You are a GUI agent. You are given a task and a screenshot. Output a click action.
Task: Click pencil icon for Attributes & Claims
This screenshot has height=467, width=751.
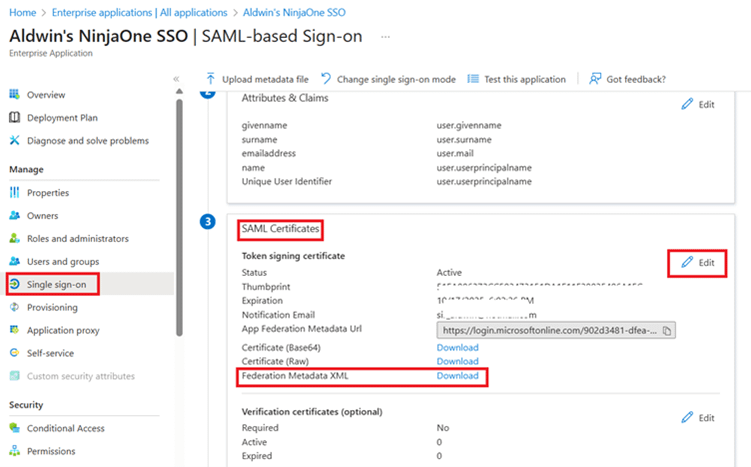[687, 104]
